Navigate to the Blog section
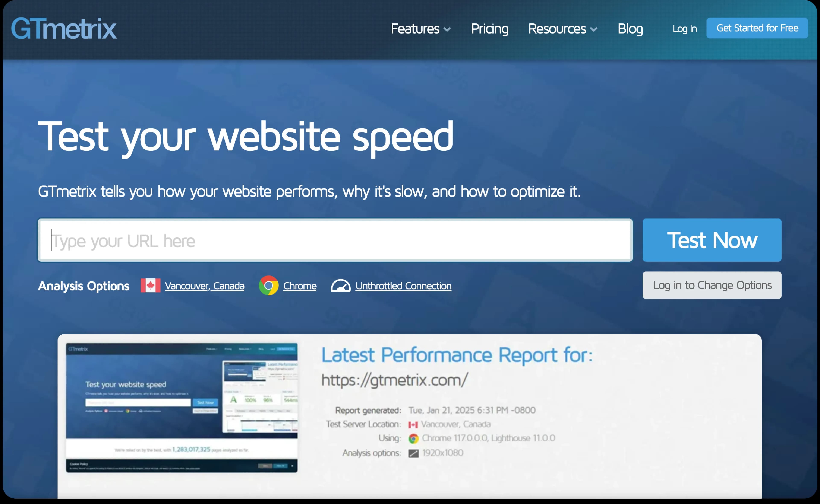Screen dimensions: 820x504 pos(630,29)
